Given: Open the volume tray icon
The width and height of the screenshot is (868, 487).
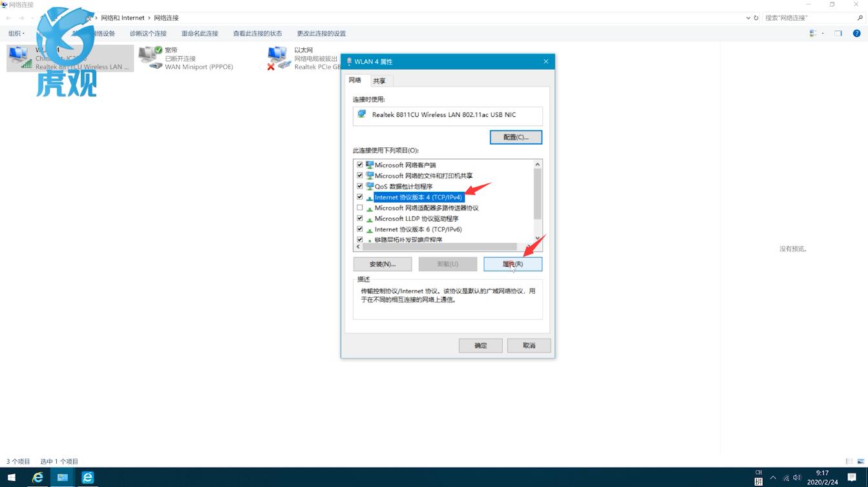Looking at the screenshot, I should 797,478.
